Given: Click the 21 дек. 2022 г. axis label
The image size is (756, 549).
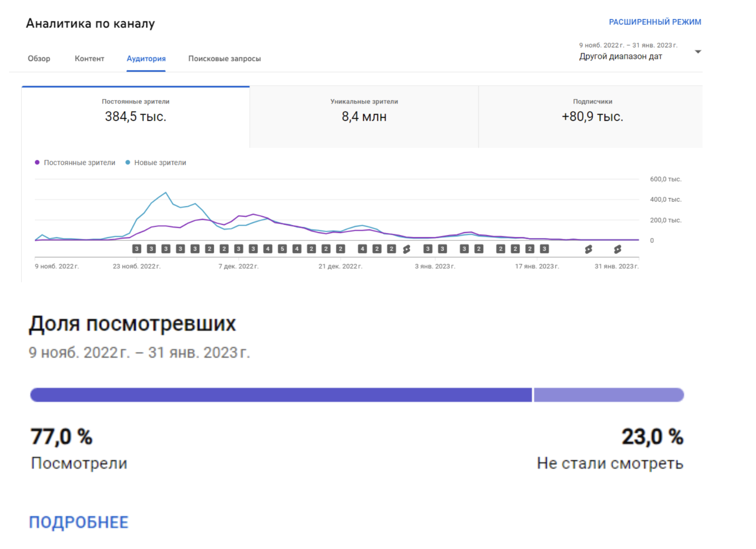Looking at the screenshot, I should point(340,266).
